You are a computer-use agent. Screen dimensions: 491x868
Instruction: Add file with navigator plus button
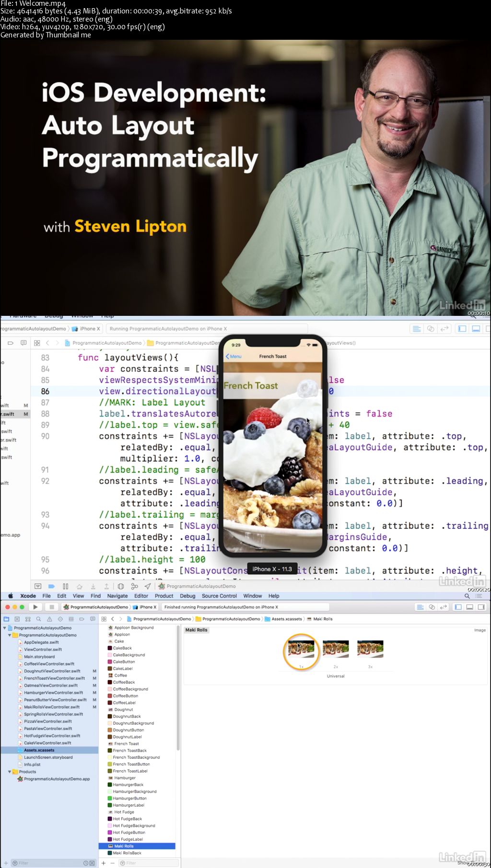tap(5, 863)
